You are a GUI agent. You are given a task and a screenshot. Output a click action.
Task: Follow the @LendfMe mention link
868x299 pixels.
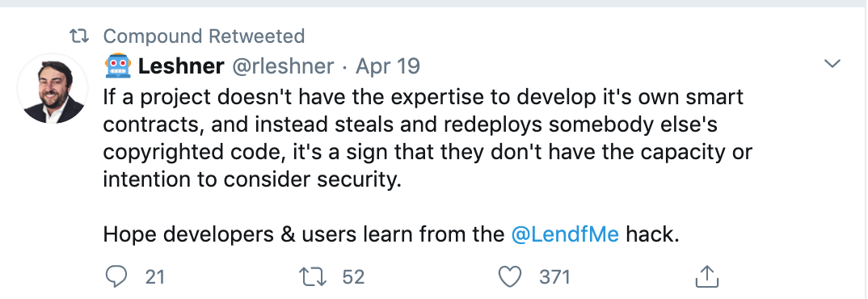coord(565,235)
